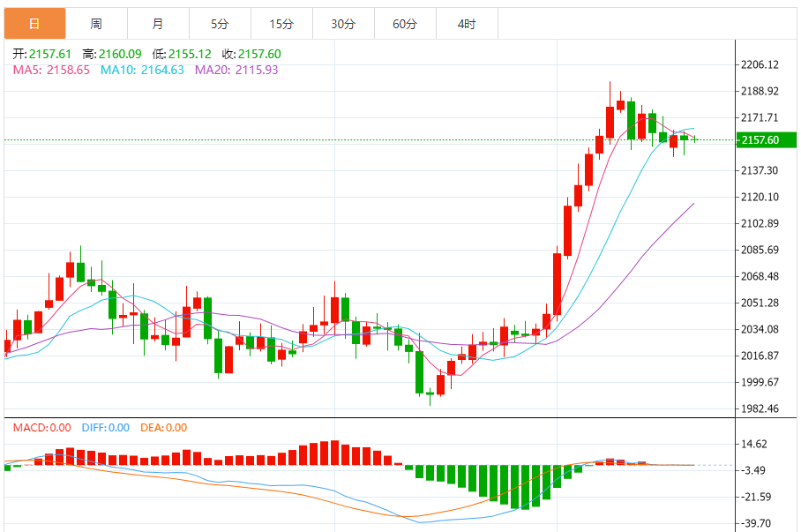Screen dimensions: 801x532
Task: Open the 30分 timeframe tab
Action: (x=344, y=24)
